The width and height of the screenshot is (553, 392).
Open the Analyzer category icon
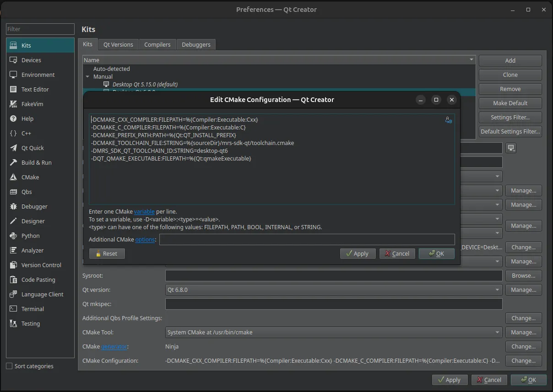pos(13,250)
